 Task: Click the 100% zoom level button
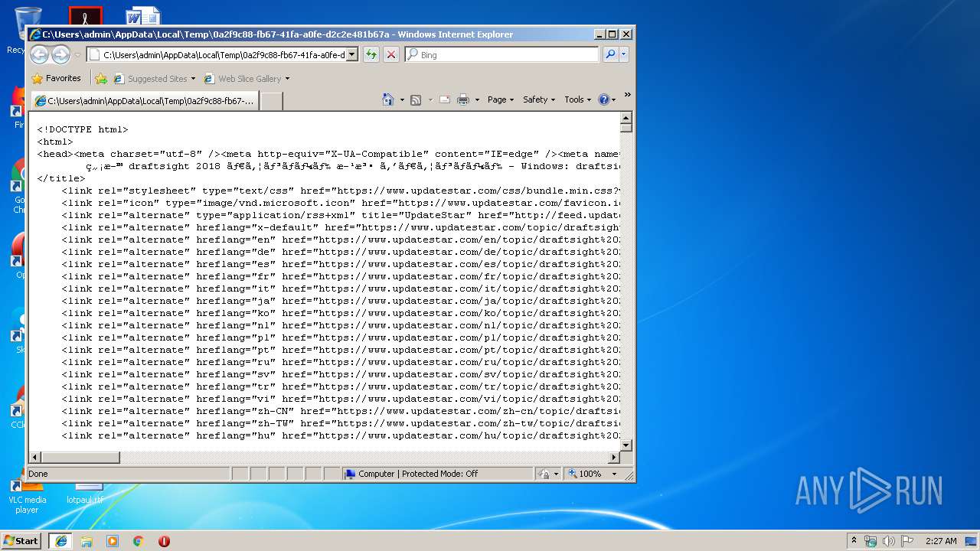point(585,474)
